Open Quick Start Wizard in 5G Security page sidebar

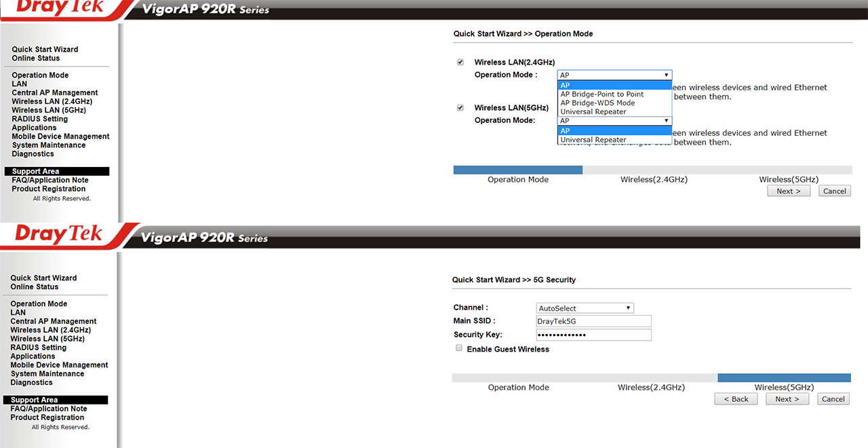43,278
